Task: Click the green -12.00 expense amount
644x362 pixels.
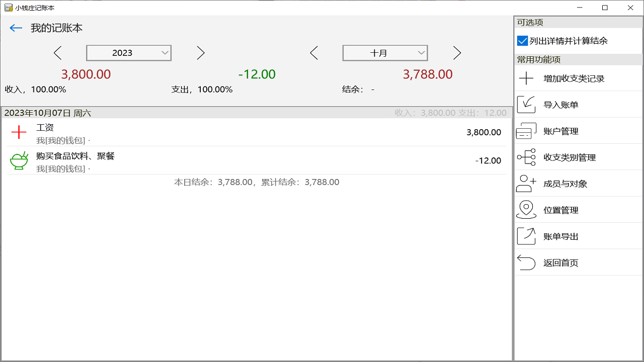Action: [x=257, y=74]
